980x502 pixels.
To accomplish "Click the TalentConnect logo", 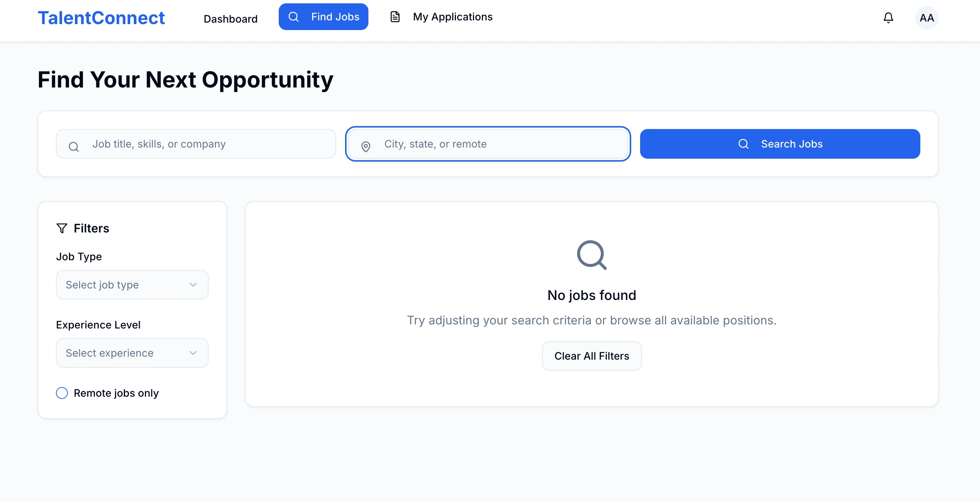I will point(101,18).
